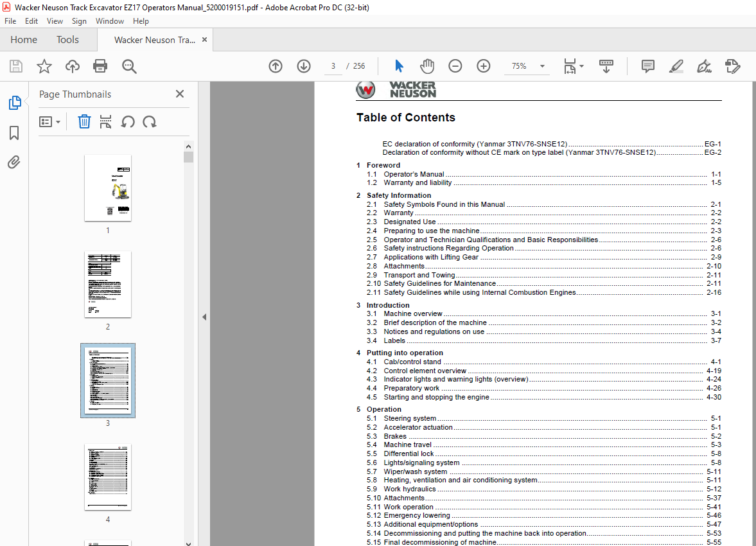Open the Sign menu
Image resolution: width=756 pixels, height=546 pixels.
pyautogui.click(x=79, y=21)
